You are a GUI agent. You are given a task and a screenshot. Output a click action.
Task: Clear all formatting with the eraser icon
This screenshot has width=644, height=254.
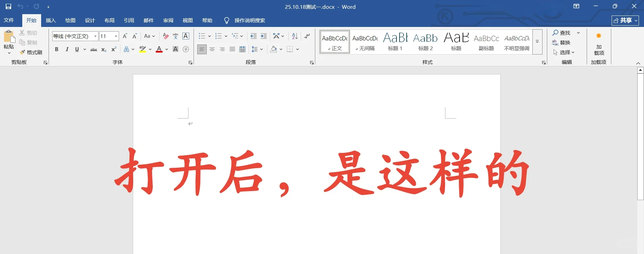(x=166, y=36)
